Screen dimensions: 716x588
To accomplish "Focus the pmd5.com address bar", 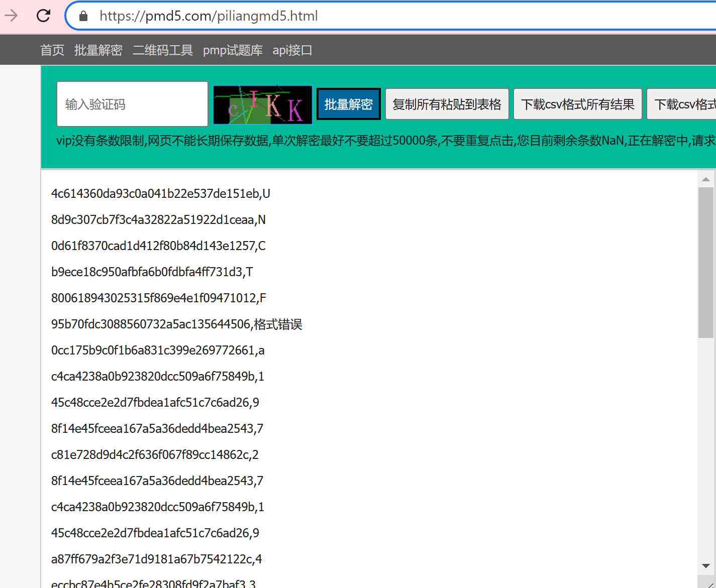I will click(x=352, y=16).
